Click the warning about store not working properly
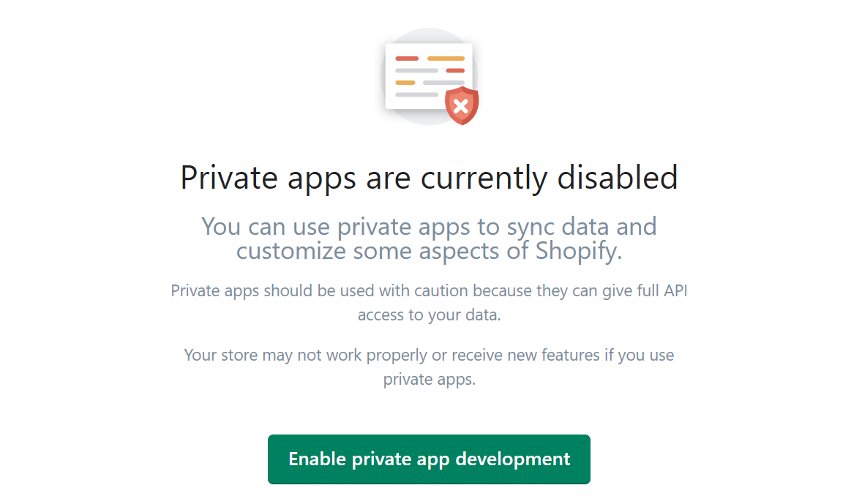Screen dimensions: 862x504 point(429,366)
